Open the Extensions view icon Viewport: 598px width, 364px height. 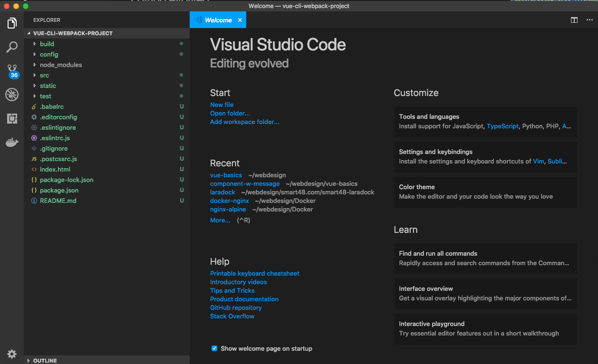click(12, 118)
